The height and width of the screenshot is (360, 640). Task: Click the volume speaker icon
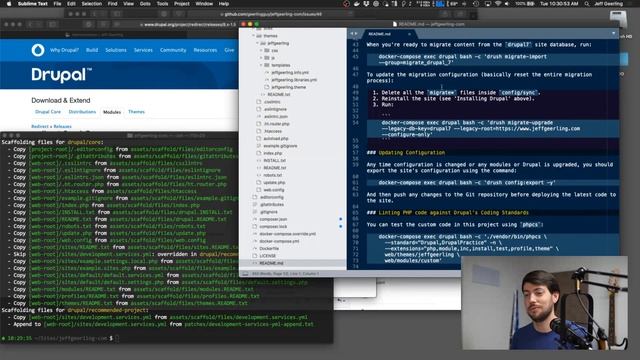(507, 4)
